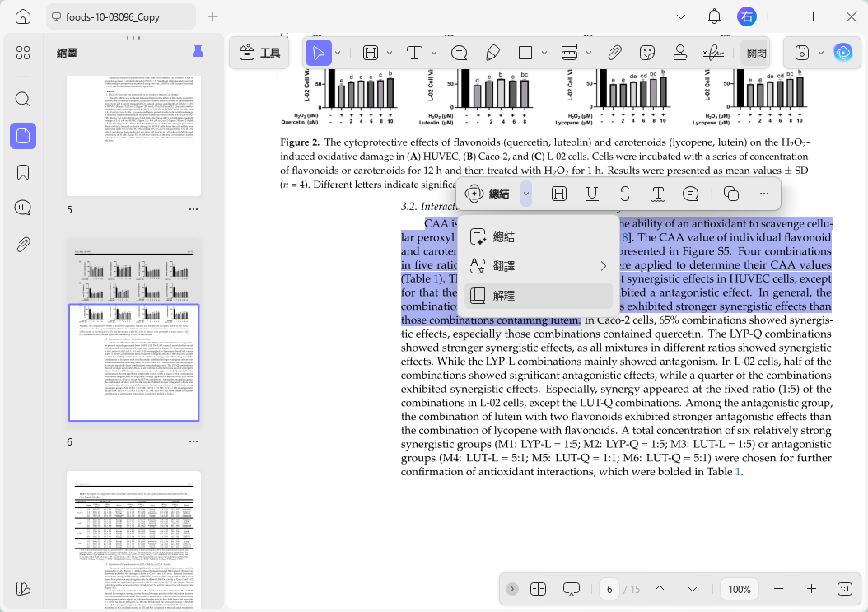Collapse the AI actions dropdown arrow

[526, 194]
